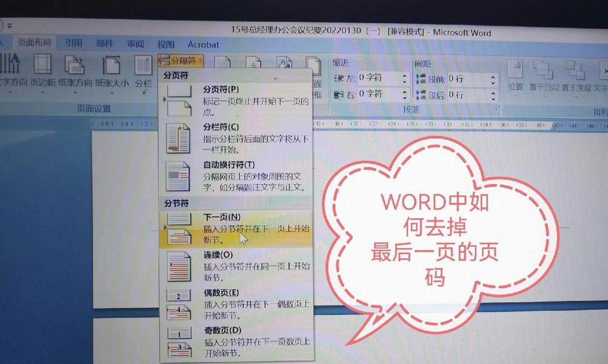Insert a 下一页(N) next page section break
Screen dimensions: 608x364
(x=236, y=229)
